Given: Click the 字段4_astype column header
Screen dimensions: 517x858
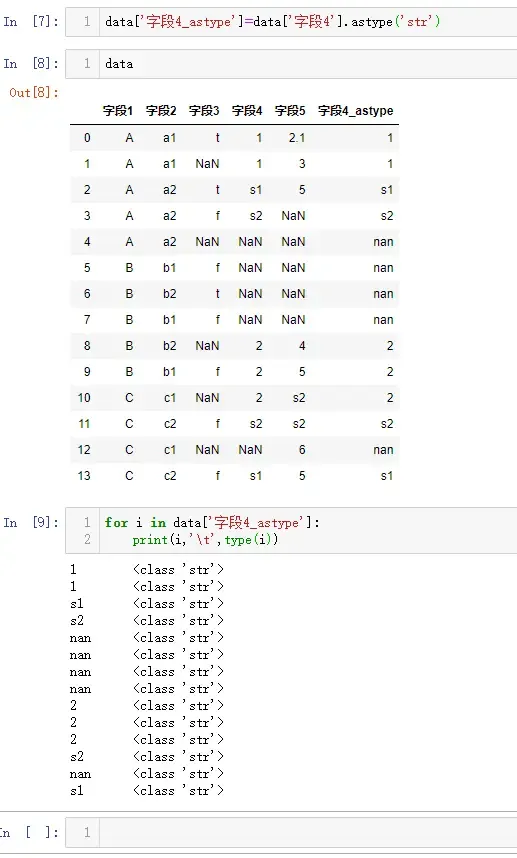Looking at the screenshot, I should pos(356,111).
